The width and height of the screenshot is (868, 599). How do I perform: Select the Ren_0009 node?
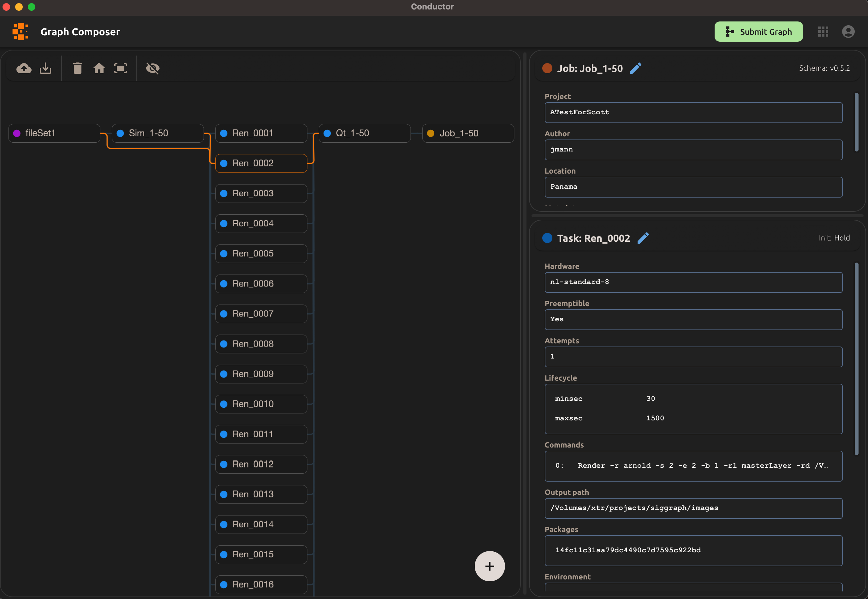click(x=261, y=374)
